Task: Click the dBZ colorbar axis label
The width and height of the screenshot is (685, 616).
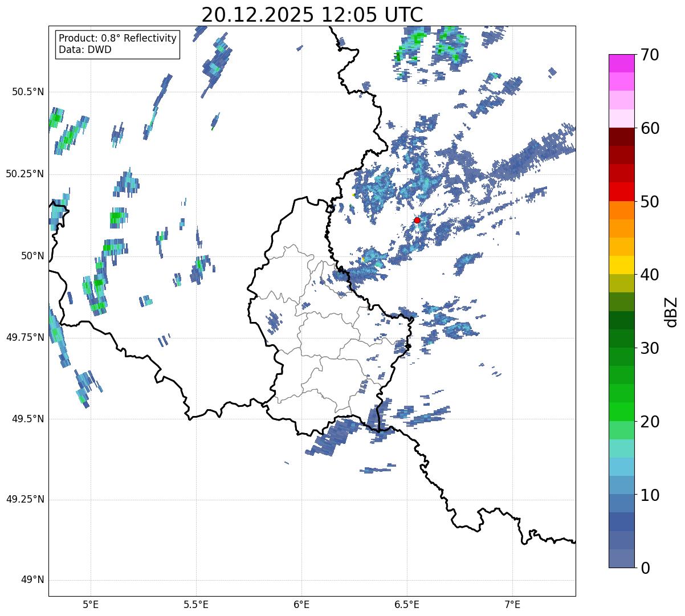Action: point(671,311)
